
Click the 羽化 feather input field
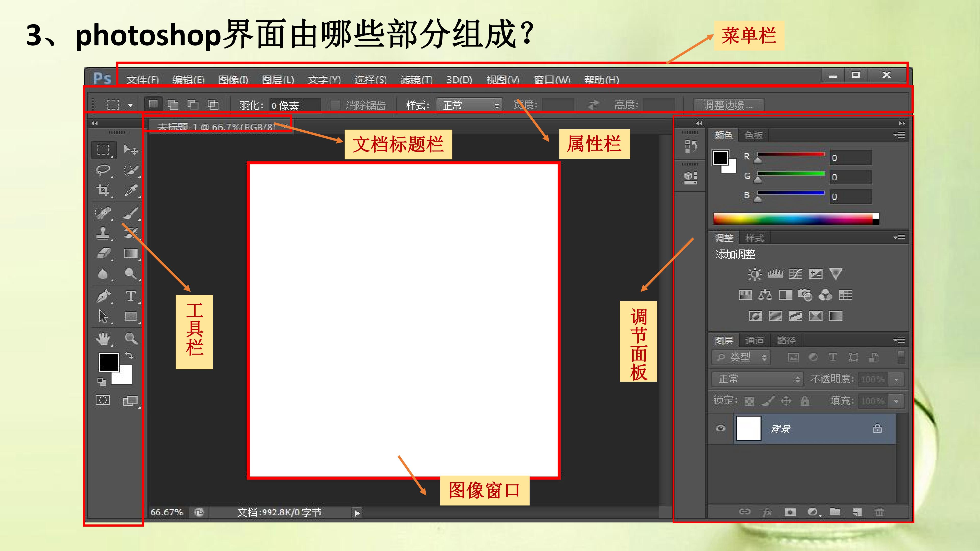(x=295, y=105)
